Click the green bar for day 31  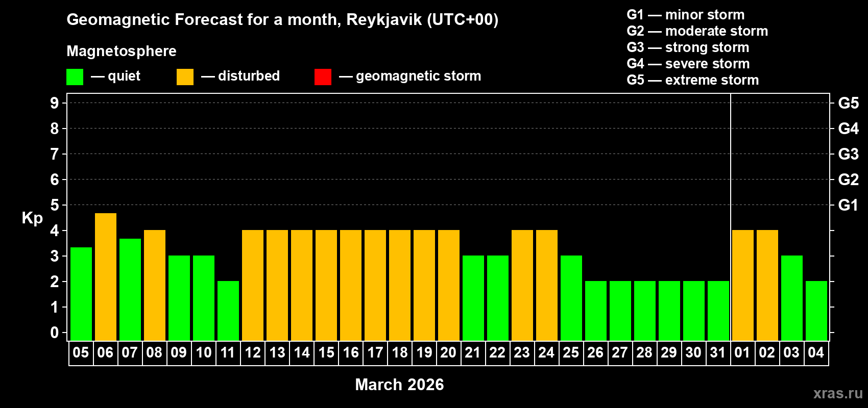pyautogui.click(x=718, y=311)
